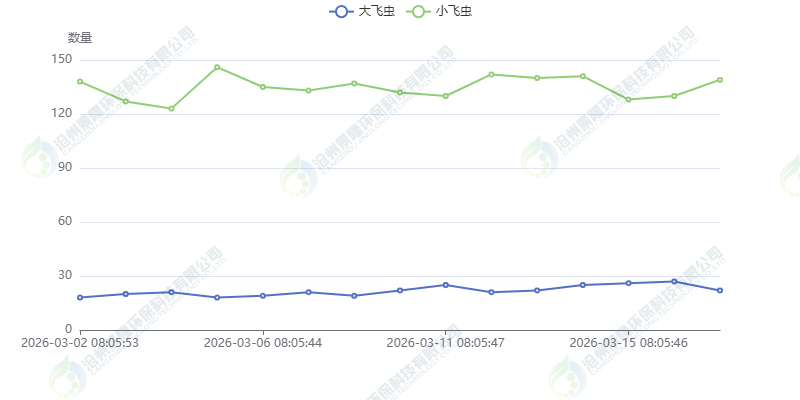Click 大飞虫 point at 2026-03-11 08:05:47
Screen dimensions: 800x400
pyautogui.click(x=446, y=285)
